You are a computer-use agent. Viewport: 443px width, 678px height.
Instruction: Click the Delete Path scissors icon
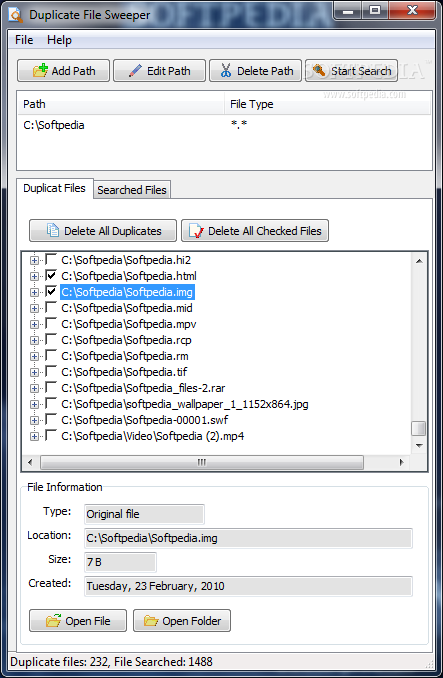[226, 71]
